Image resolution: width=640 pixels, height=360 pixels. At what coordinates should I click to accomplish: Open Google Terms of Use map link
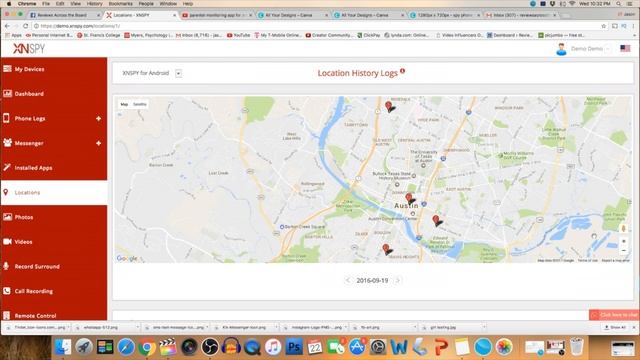[588, 260]
